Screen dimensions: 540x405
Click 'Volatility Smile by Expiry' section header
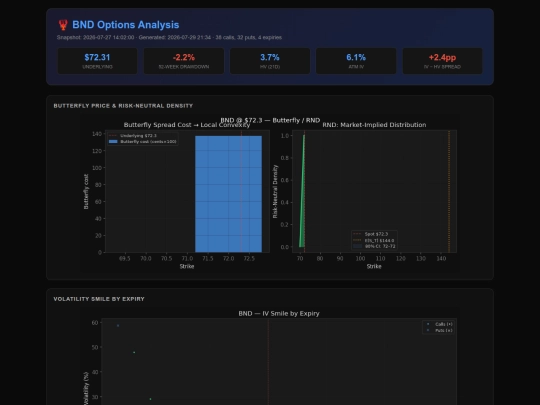(x=99, y=299)
